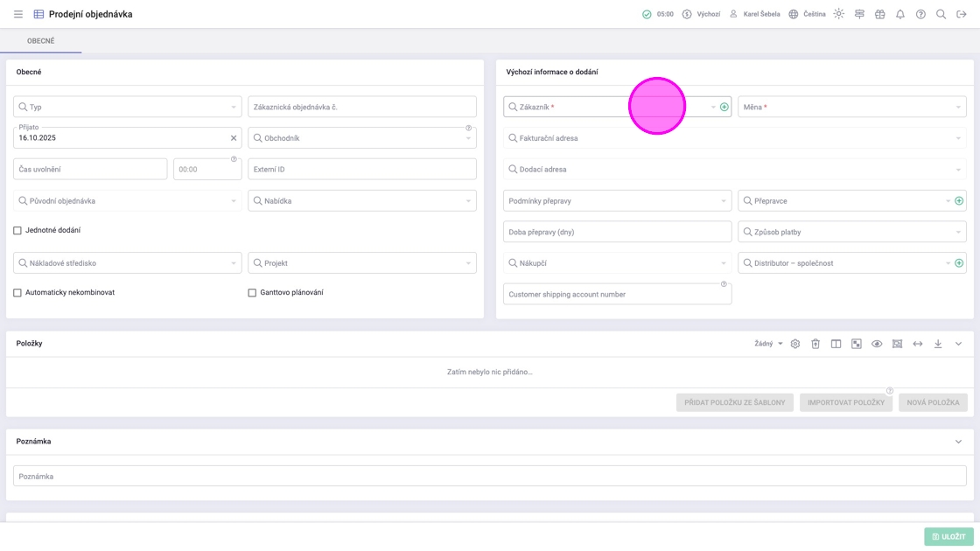Collapse the Poznámka section chevron
The width and height of the screenshot is (980, 551).
click(958, 442)
